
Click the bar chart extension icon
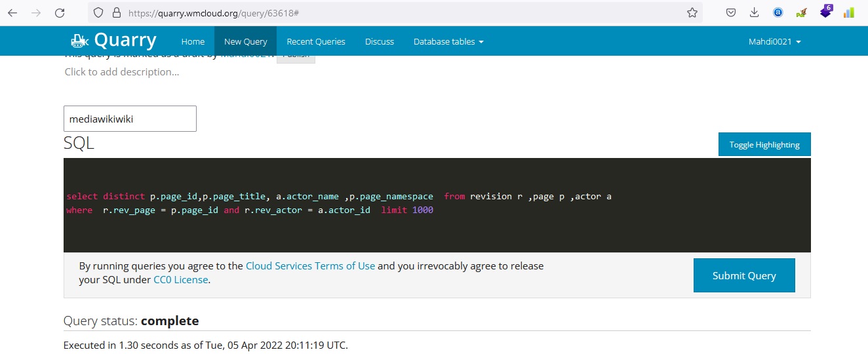(x=849, y=12)
